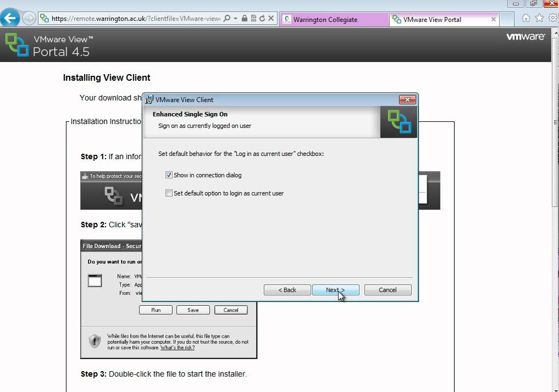
Task: Click the stop loading X icon
Action: [x=271, y=18]
